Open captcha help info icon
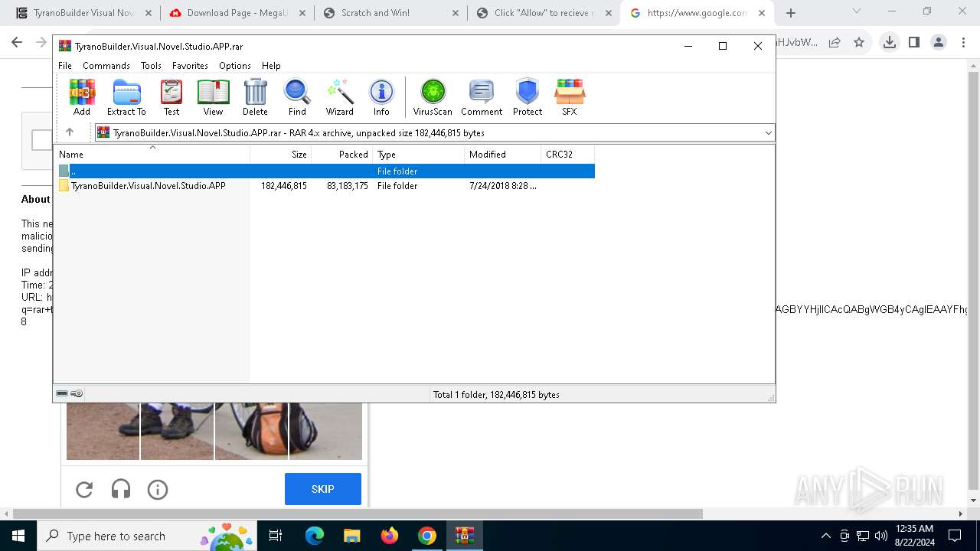Viewport: 980px width, 551px height. point(158,489)
